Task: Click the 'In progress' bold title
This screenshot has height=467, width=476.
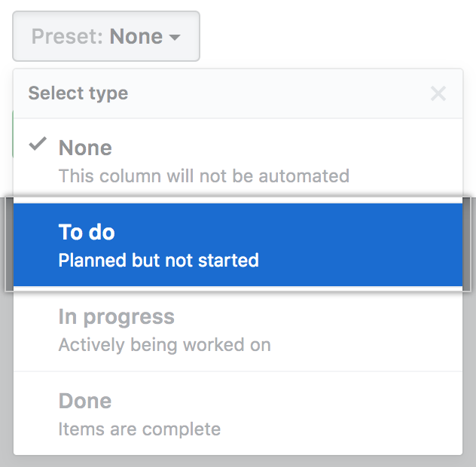Action: pos(116,316)
